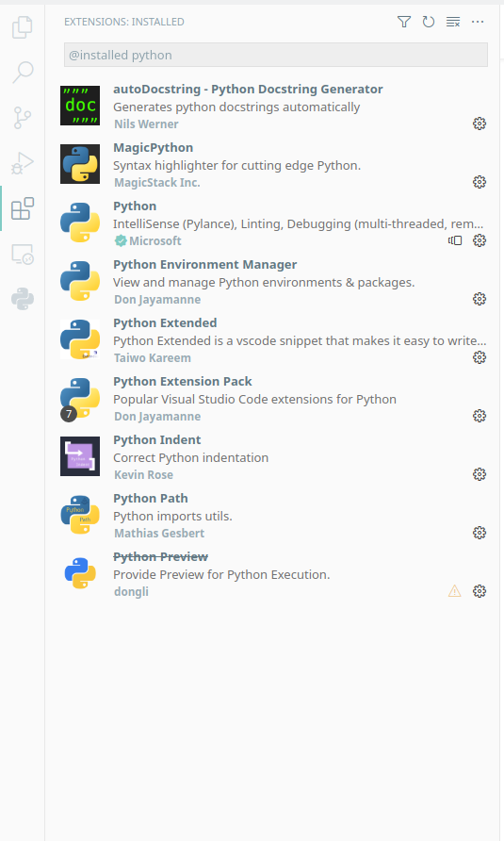This screenshot has width=504, height=841.
Task: Open the Views and More Actions menu
Action: point(478,22)
